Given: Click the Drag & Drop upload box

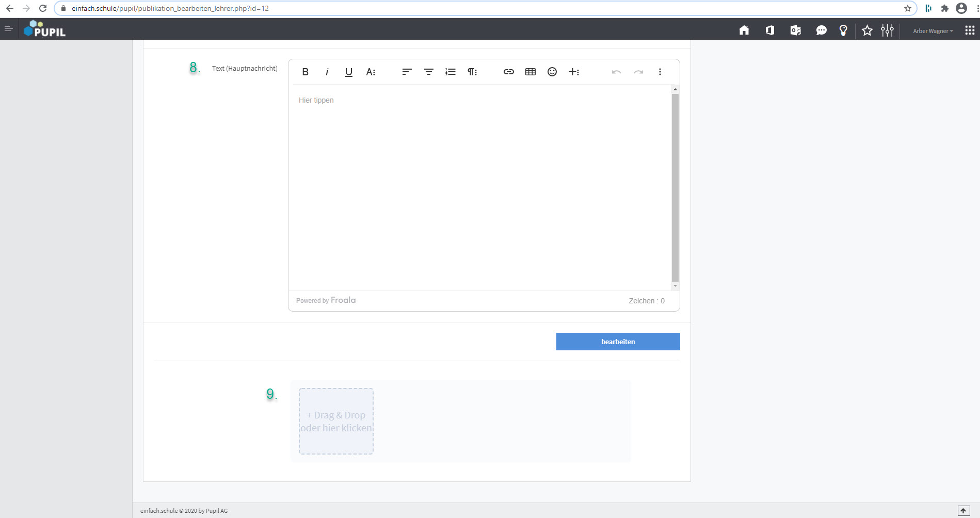Looking at the screenshot, I should pos(336,421).
